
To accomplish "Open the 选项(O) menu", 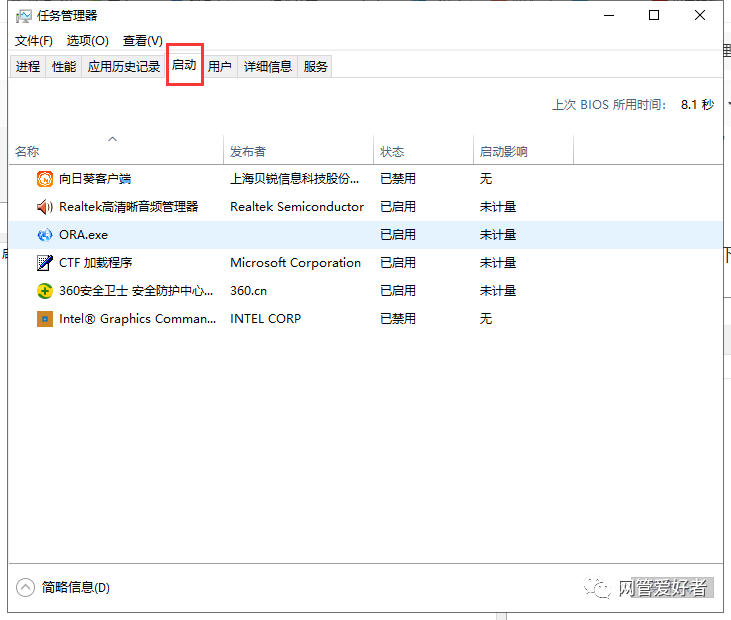I will point(88,41).
